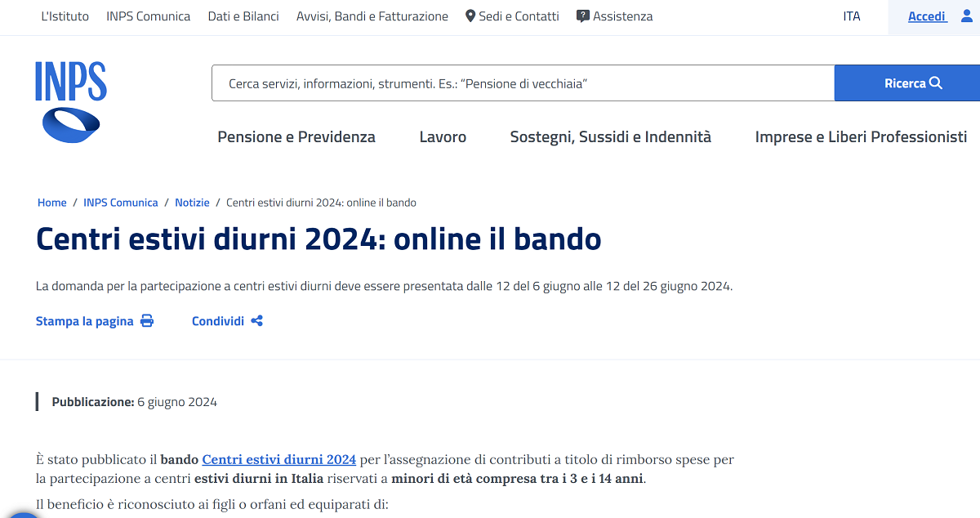Click the share icon beside Condividi

[x=257, y=321]
